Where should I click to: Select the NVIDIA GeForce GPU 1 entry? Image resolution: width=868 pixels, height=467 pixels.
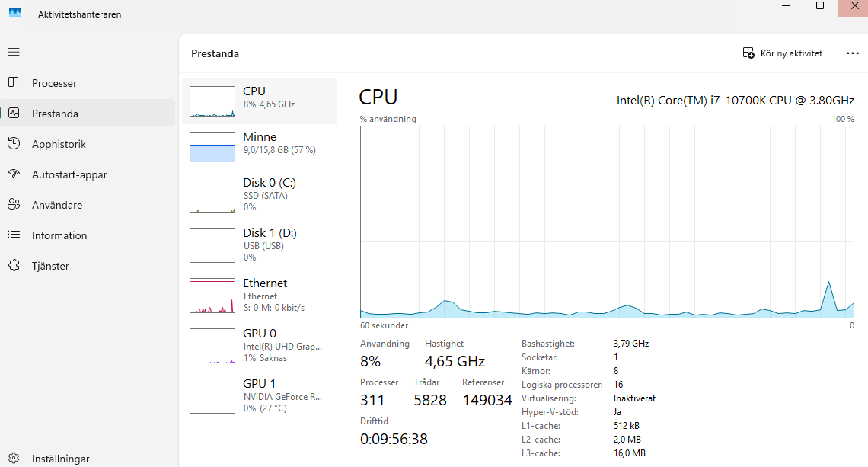[x=260, y=395]
